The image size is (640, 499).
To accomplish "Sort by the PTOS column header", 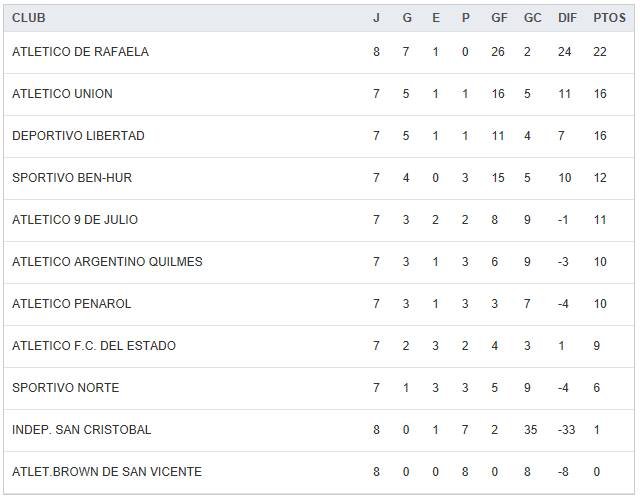I will point(609,18).
